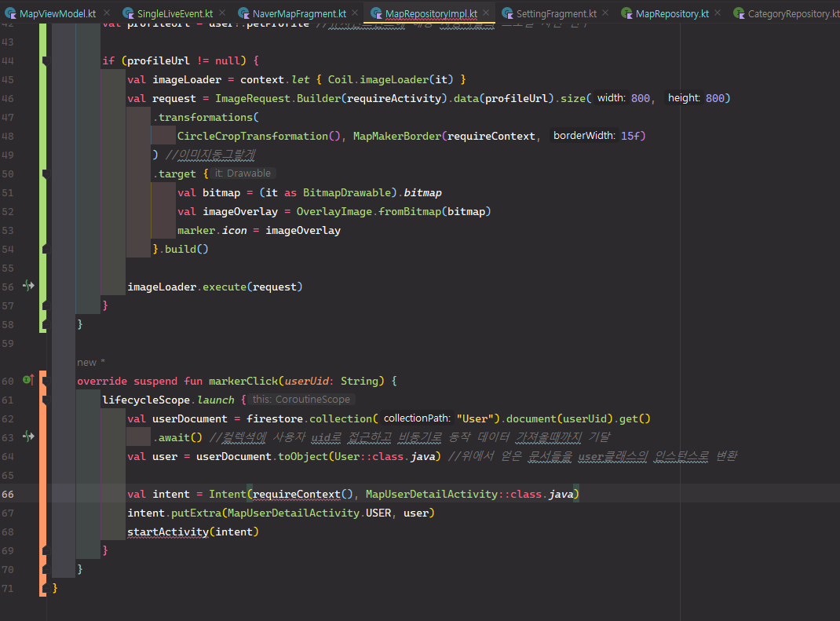Click the Kotlin icon on NaverMapFragment.kt tab
Image resolution: width=840 pixels, height=621 pixels.
tap(243, 13)
